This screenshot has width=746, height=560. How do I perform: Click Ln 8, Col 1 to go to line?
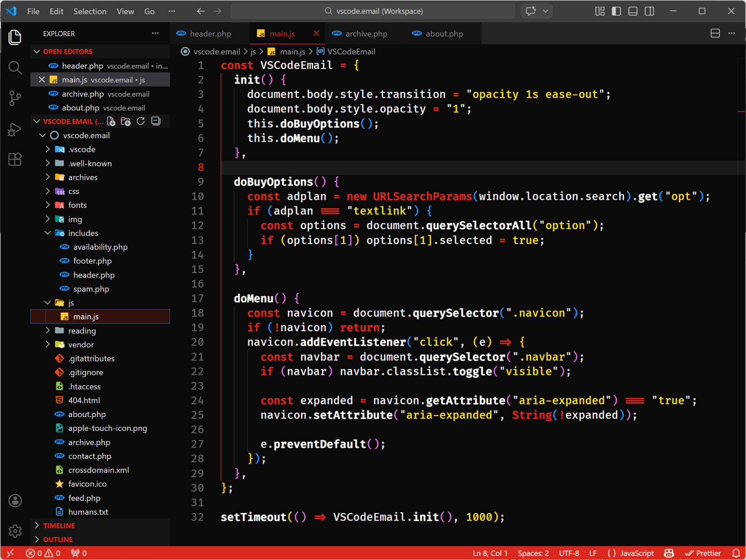click(489, 553)
